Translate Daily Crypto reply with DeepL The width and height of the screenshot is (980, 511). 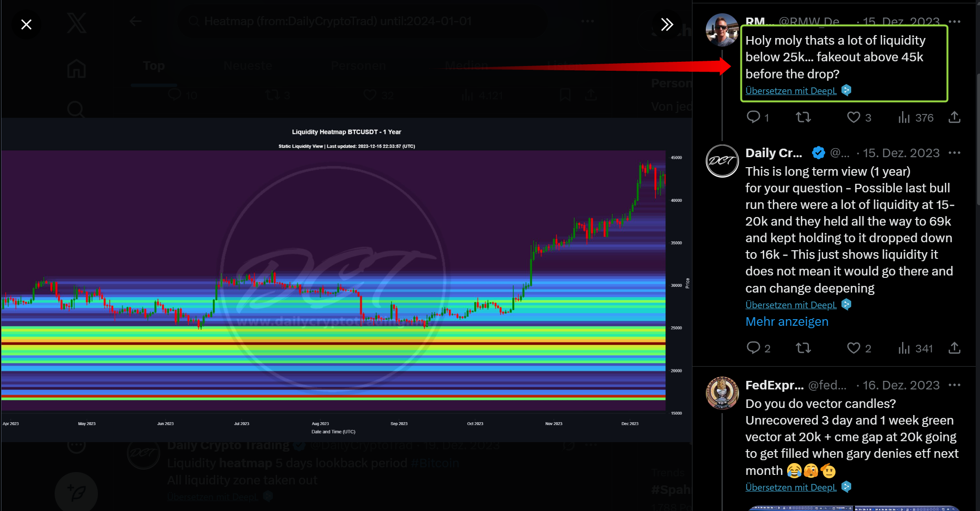coord(791,305)
